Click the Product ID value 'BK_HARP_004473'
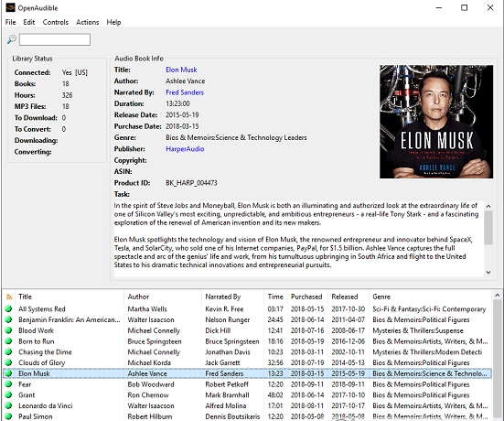 point(191,183)
